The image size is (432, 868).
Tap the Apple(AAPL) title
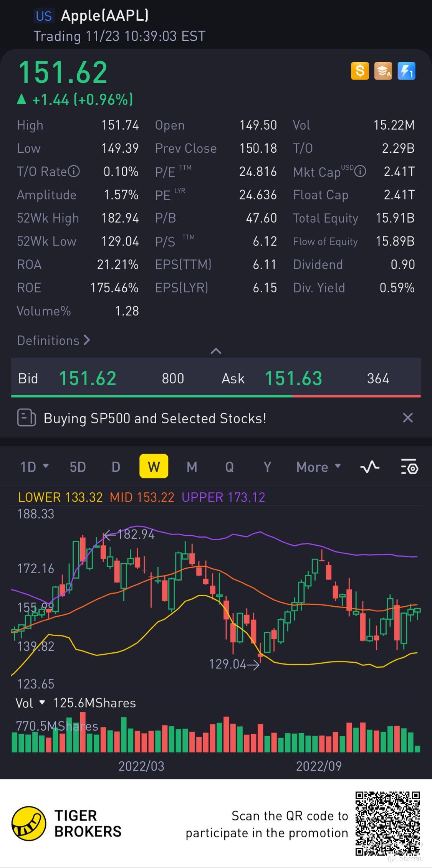tap(105, 16)
